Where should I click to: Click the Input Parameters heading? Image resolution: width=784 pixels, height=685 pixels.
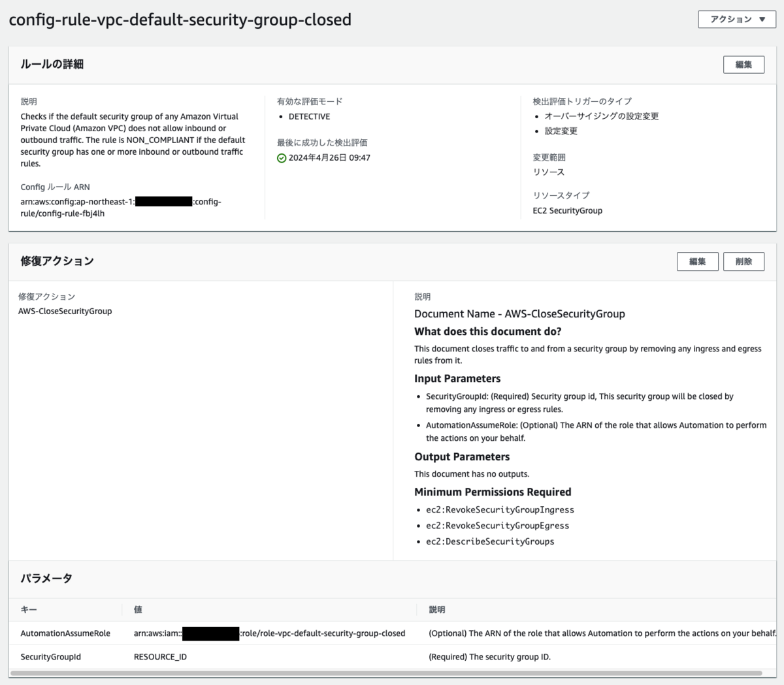pyautogui.click(x=457, y=379)
